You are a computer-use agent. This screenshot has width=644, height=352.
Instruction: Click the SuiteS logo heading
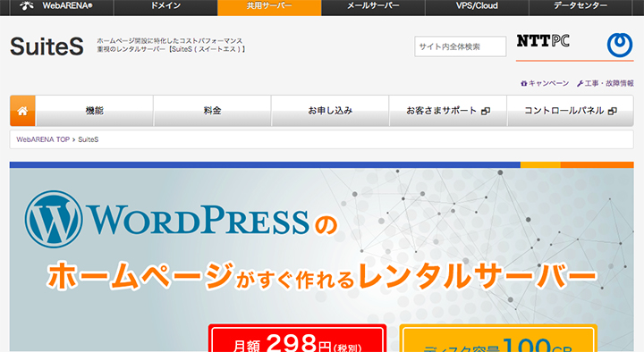47,46
